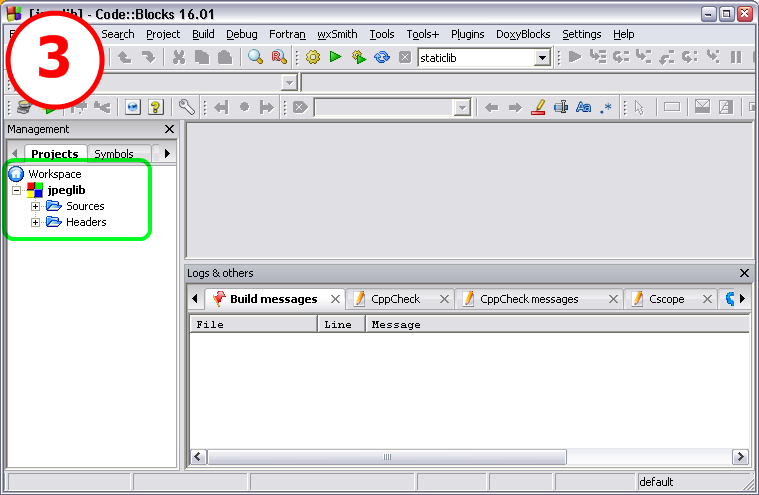
Task: Click the green Run arrow icon
Action: (335, 57)
